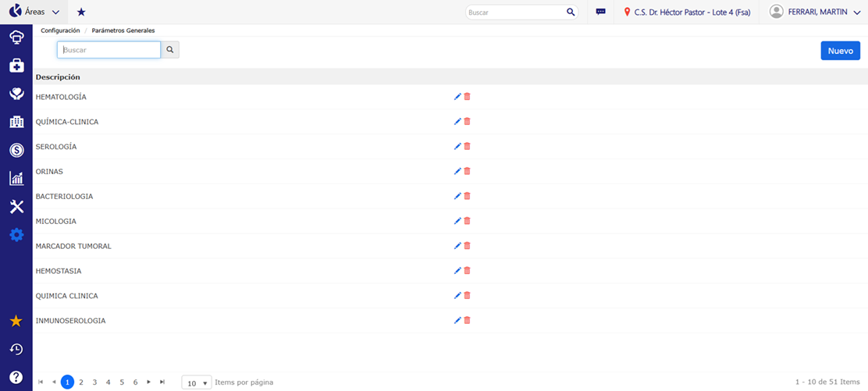This screenshot has height=391, width=868.
Task: Select the MARCADOR TUMORAL text
Action: click(x=73, y=246)
